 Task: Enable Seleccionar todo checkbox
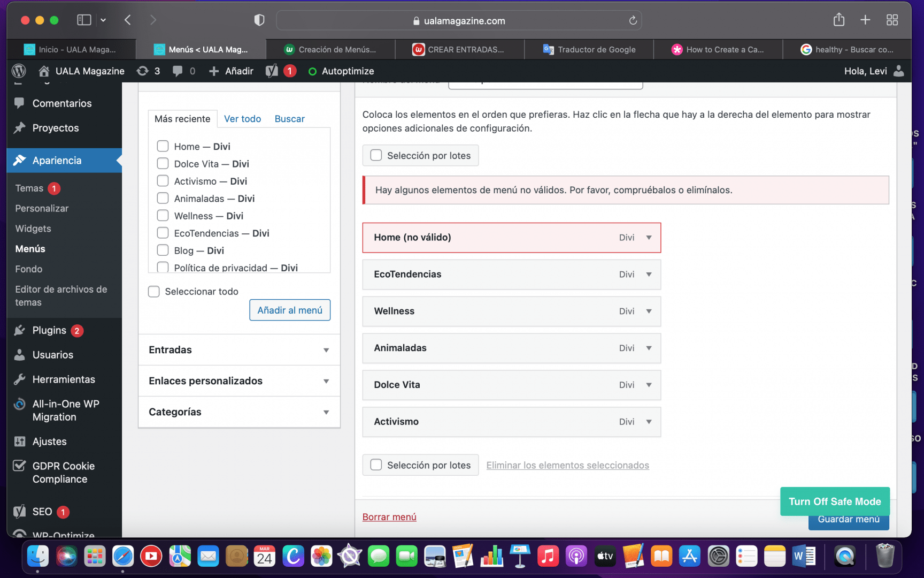point(154,291)
